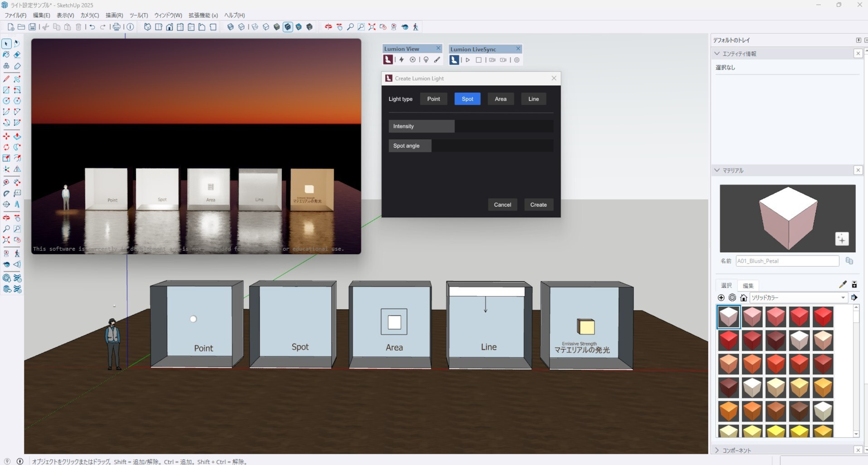Choose Area light type
Image resolution: width=868 pixels, height=465 pixels.
500,99
